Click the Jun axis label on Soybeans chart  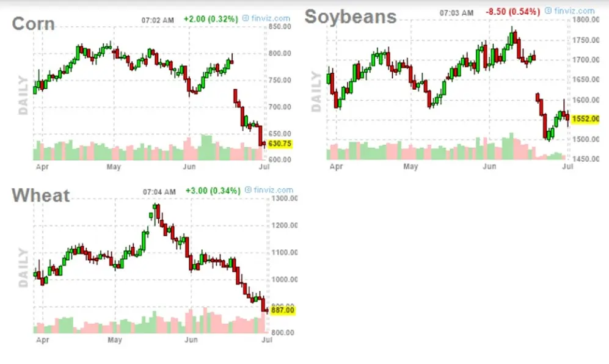(x=489, y=166)
